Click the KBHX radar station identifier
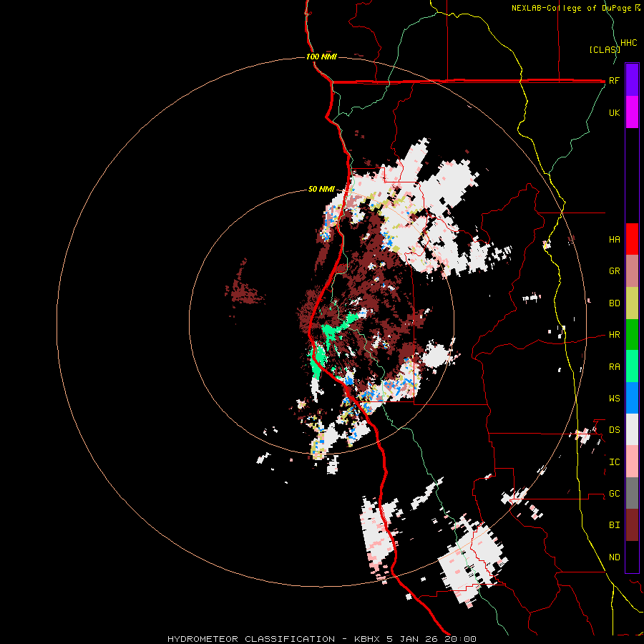644x644 pixels. [367, 639]
